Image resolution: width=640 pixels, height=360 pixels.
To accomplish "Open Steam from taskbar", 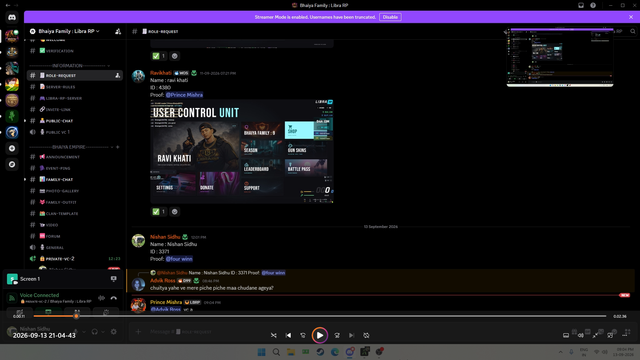I will [320, 352].
